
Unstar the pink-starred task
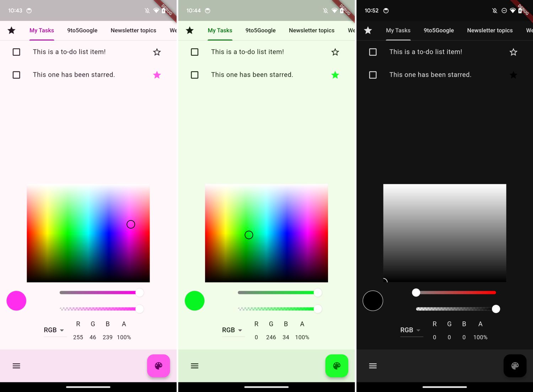pyautogui.click(x=157, y=75)
